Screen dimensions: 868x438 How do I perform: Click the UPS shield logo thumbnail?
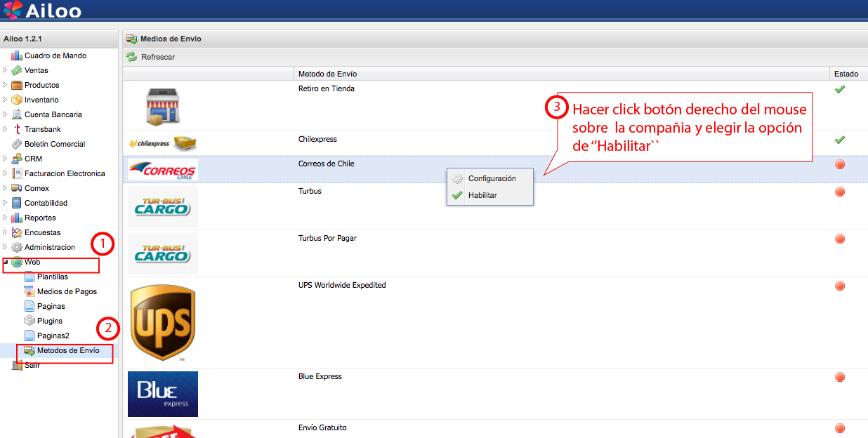pyautogui.click(x=163, y=323)
